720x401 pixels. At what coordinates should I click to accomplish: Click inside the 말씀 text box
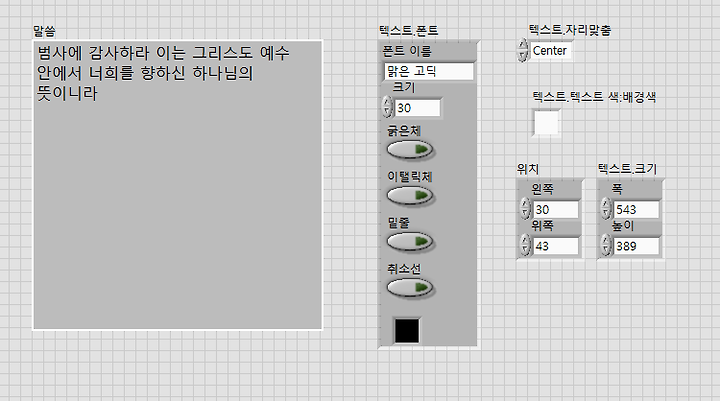click(177, 185)
